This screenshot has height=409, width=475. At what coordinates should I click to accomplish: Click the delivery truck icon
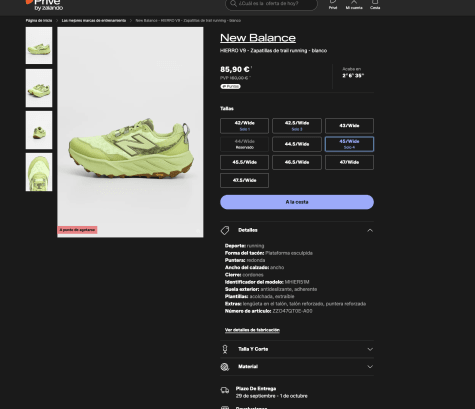225,390
